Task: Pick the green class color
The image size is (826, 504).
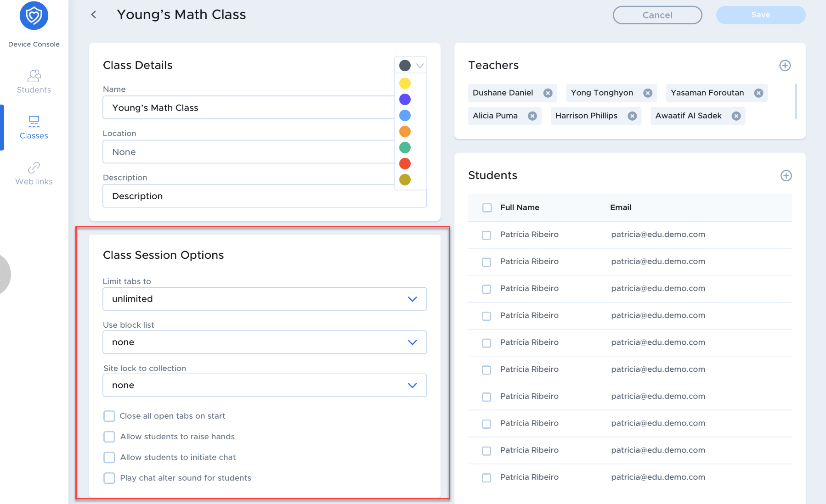Action: click(405, 147)
